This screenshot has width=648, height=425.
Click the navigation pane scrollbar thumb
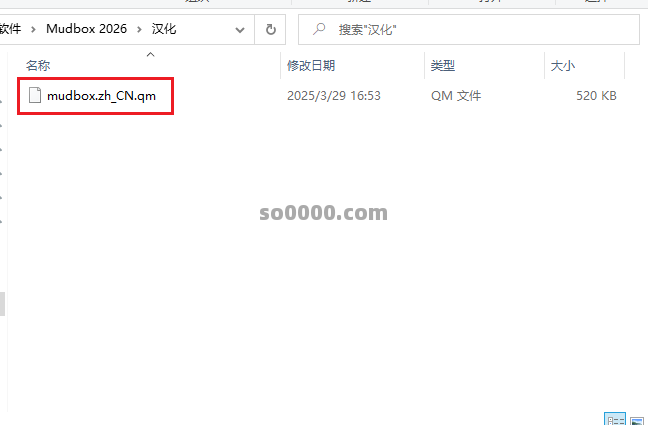tap(2, 304)
